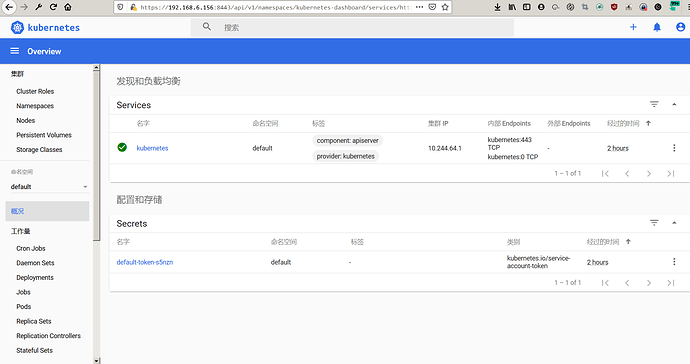Go to first page of Services

click(606, 173)
